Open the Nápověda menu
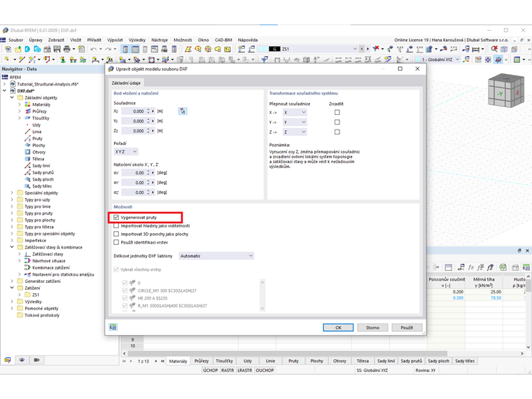Screen dimensions: 532x399 (x=248, y=40)
